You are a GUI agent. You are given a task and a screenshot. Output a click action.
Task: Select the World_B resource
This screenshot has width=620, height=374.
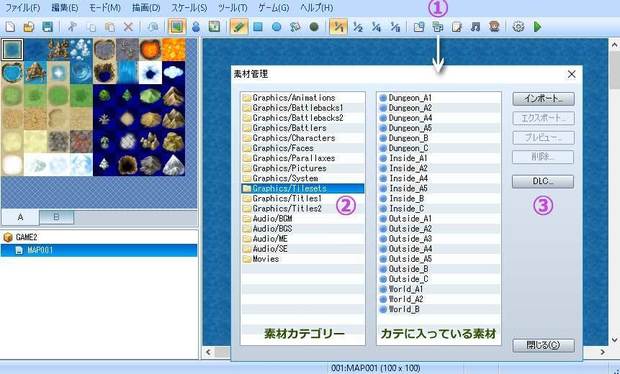click(x=439, y=309)
